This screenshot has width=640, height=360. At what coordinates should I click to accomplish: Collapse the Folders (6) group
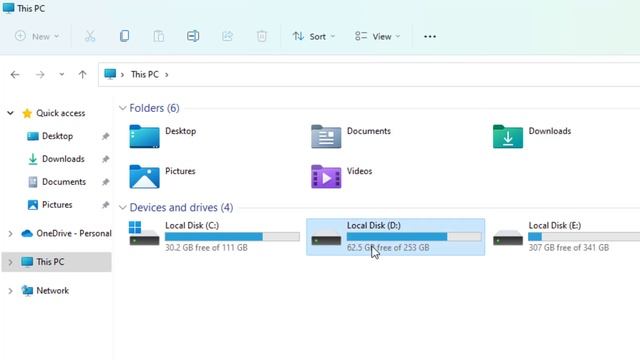point(122,108)
